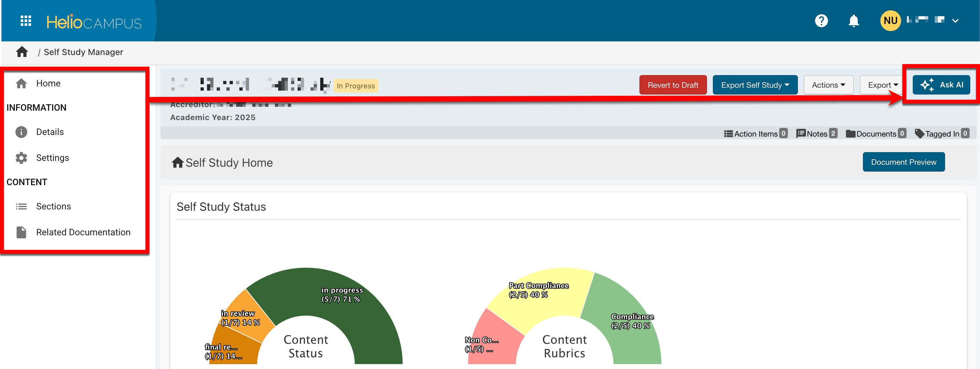Expand the user account chevron
The image size is (980, 369).
click(x=955, y=21)
